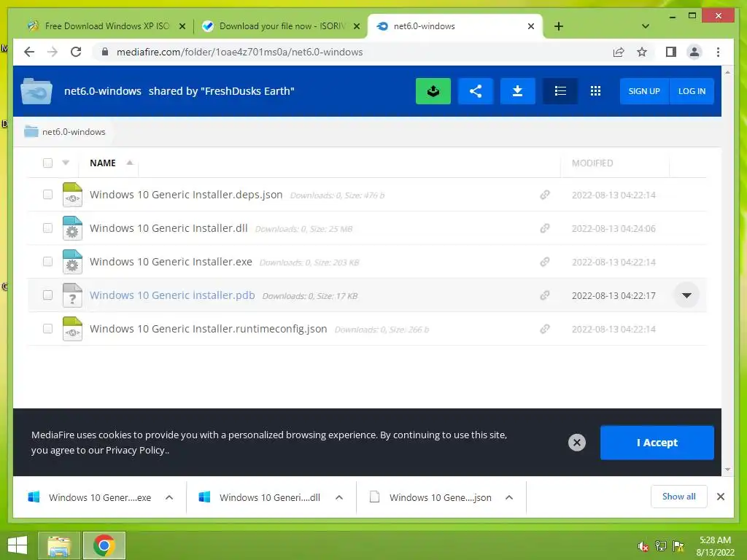Switch to list view
747x560 pixels.
(x=560, y=91)
